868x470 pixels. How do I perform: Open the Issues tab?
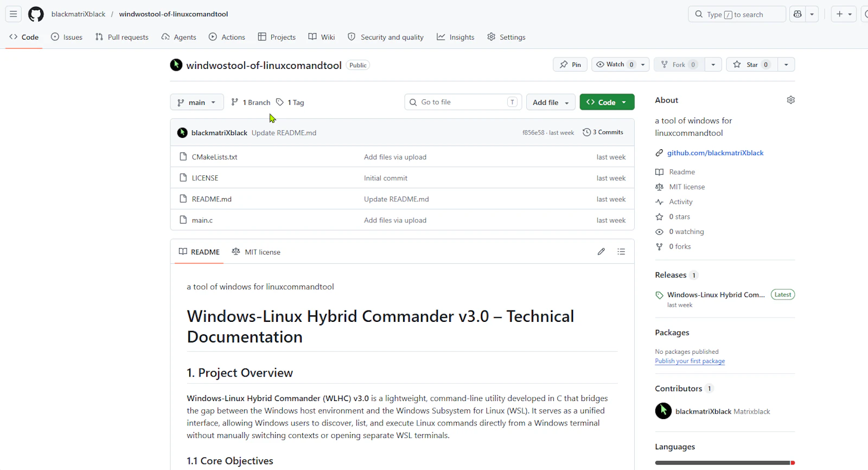click(67, 37)
